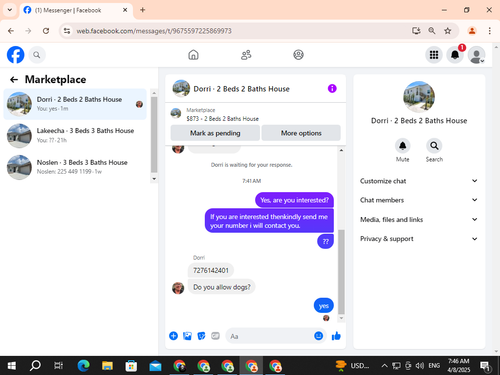Image resolution: width=500 pixels, height=375 pixels.
Task: Click the 'Do you allow dogs?' message
Action: [222, 287]
